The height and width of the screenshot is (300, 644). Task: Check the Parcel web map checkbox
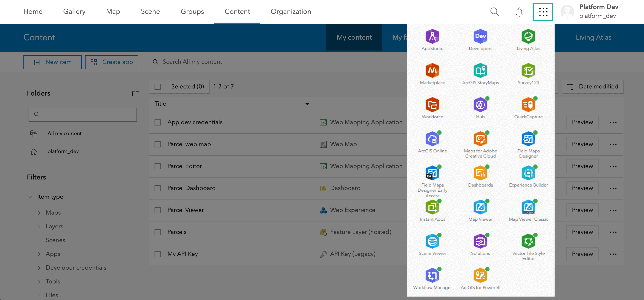point(157,144)
